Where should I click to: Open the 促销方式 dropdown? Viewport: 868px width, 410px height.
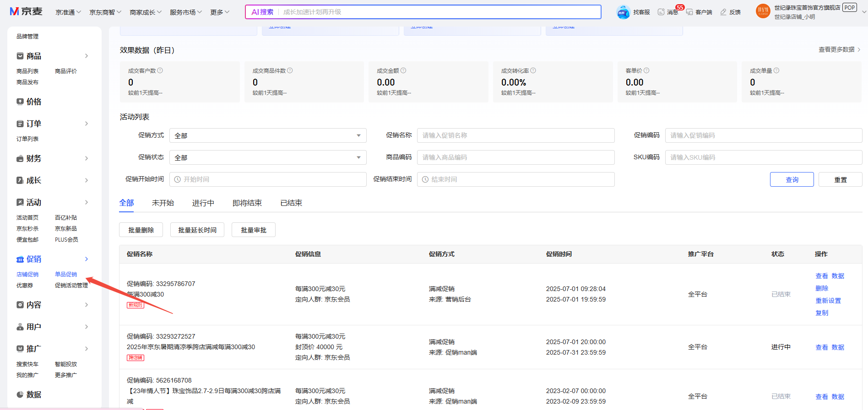click(268, 135)
